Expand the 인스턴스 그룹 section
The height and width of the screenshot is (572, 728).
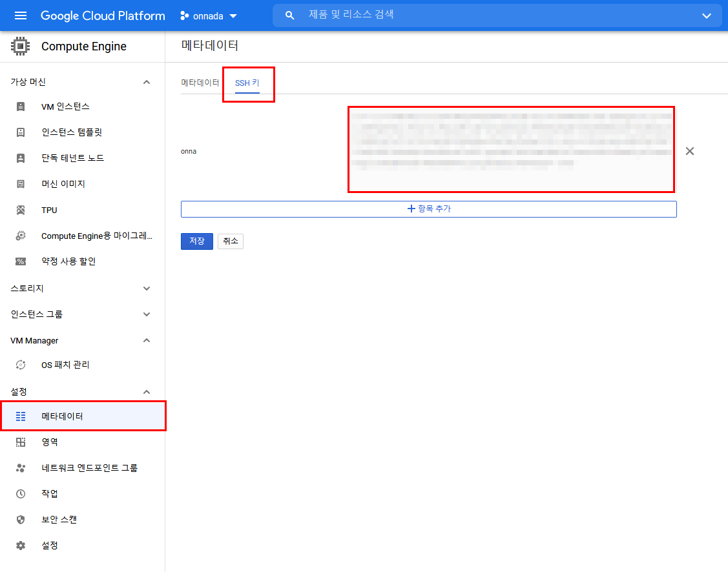tap(147, 314)
